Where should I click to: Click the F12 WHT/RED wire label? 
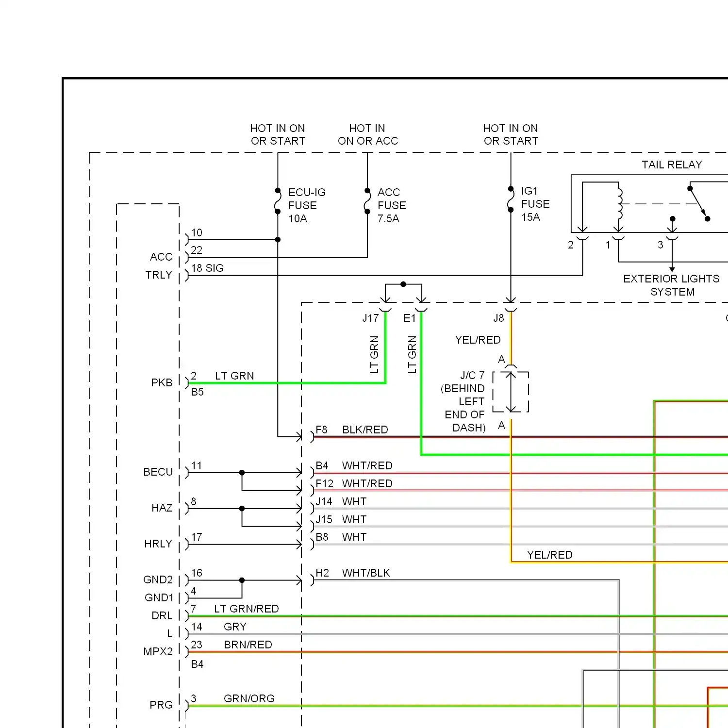354,483
